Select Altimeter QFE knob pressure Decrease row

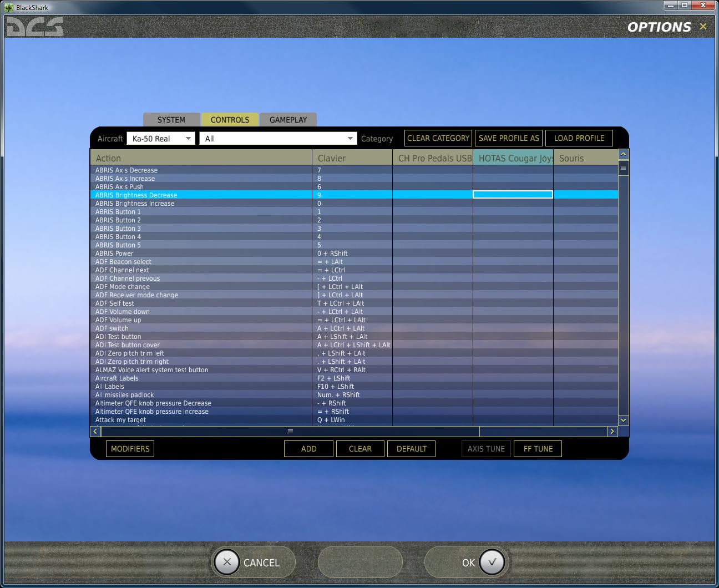pyautogui.click(x=354, y=403)
